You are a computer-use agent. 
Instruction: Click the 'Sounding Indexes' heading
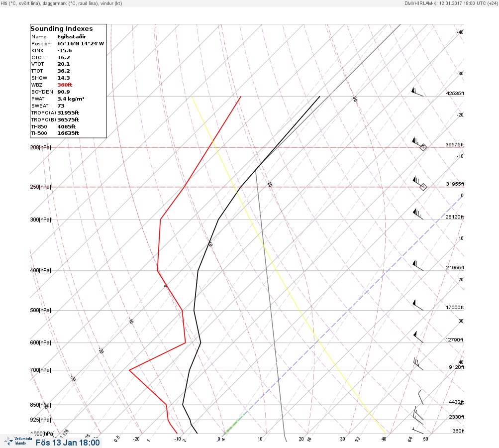(x=62, y=29)
